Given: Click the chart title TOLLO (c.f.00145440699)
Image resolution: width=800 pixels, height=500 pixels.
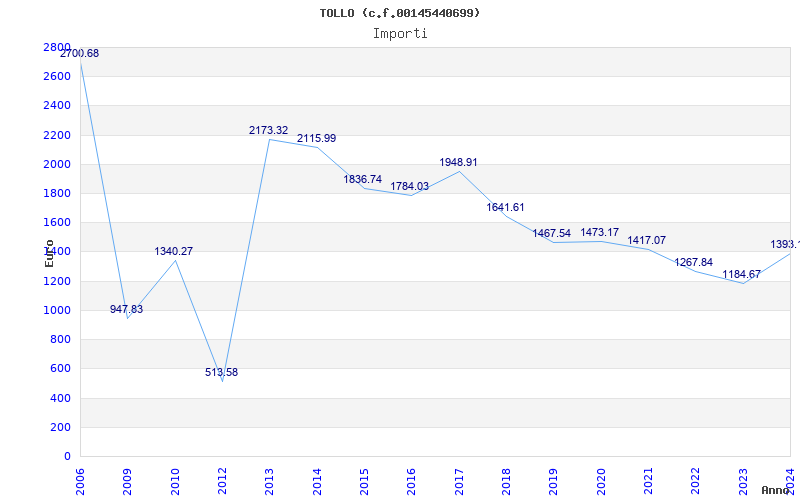Looking at the screenshot, I should (x=400, y=13).
